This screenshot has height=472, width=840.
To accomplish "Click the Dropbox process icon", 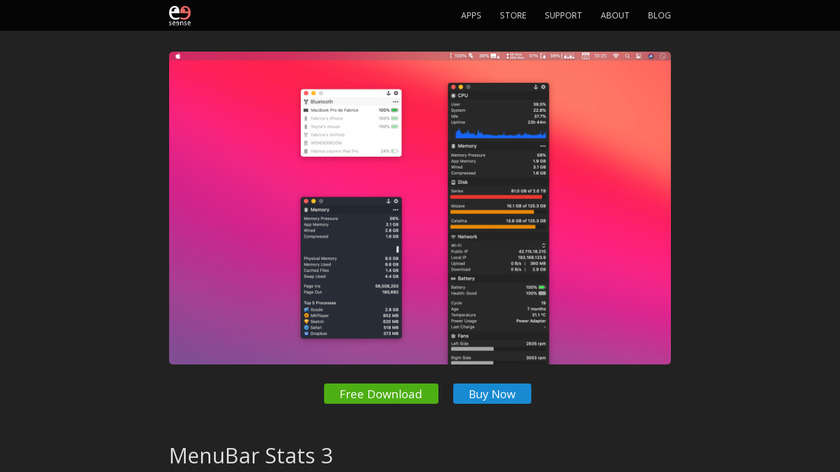I will 306,333.
